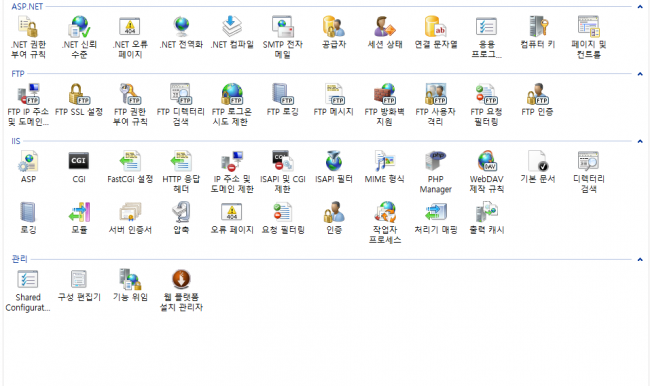
Task: Select the IIS group header text
Action: (x=16, y=141)
